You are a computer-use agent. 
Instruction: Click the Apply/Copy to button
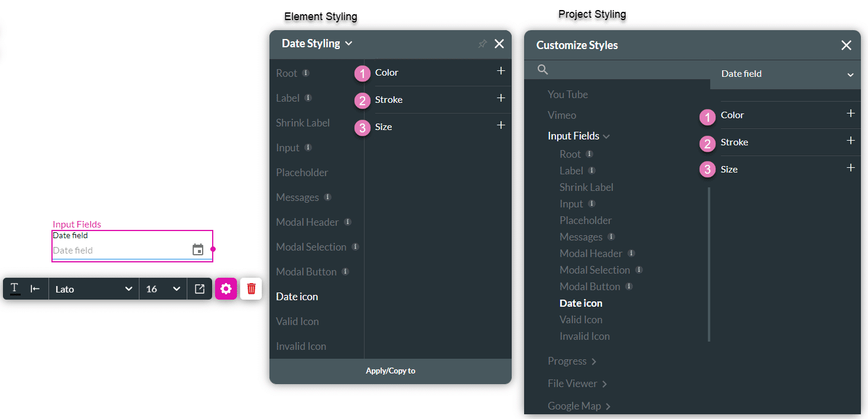coord(390,371)
